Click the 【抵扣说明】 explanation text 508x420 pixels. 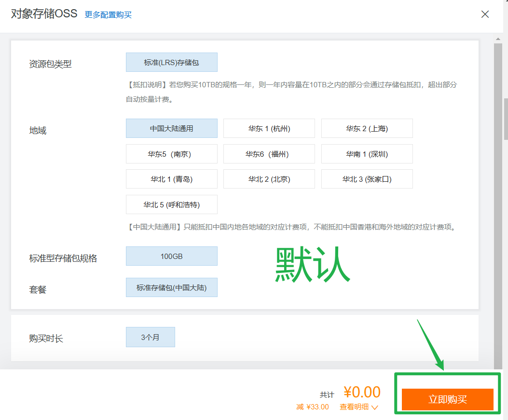click(291, 92)
